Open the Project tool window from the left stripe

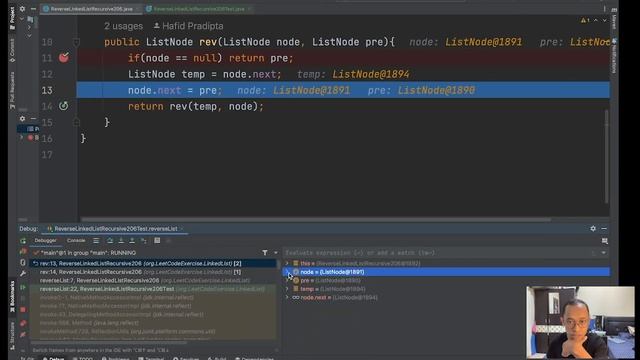coord(12,17)
